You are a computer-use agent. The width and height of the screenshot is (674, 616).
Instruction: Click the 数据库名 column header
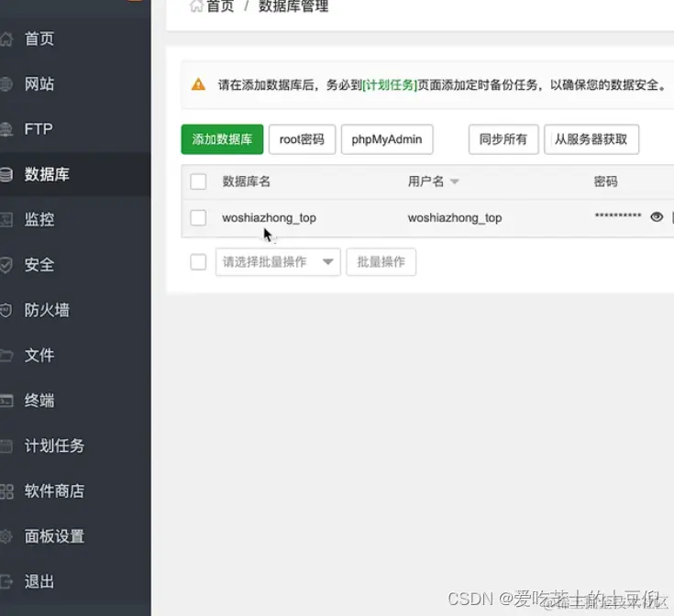pyautogui.click(x=247, y=181)
